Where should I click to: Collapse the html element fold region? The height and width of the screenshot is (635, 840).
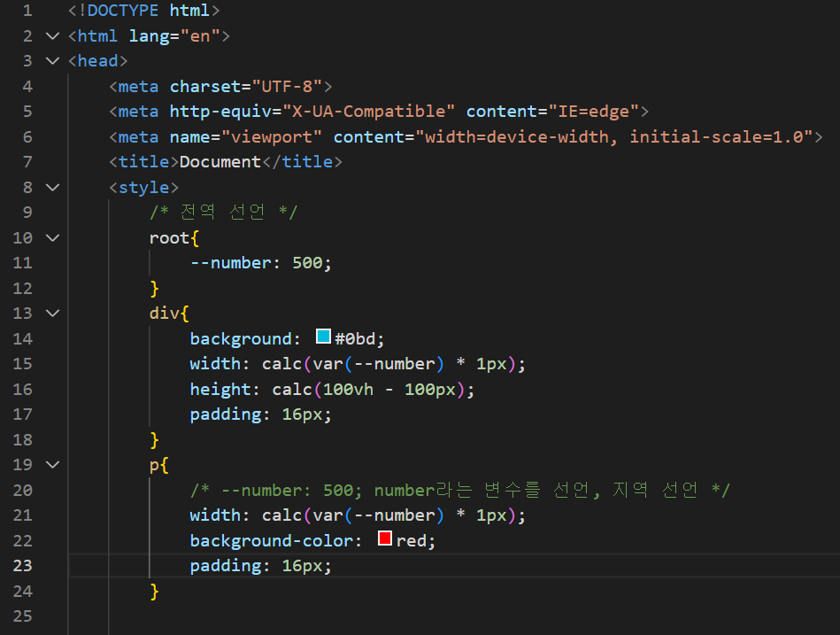pos(51,35)
